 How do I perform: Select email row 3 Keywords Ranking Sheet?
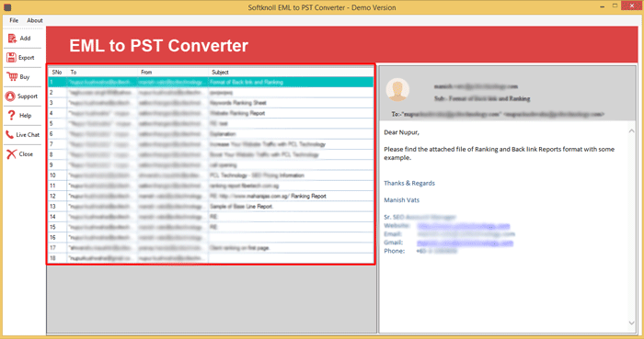(211, 103)
